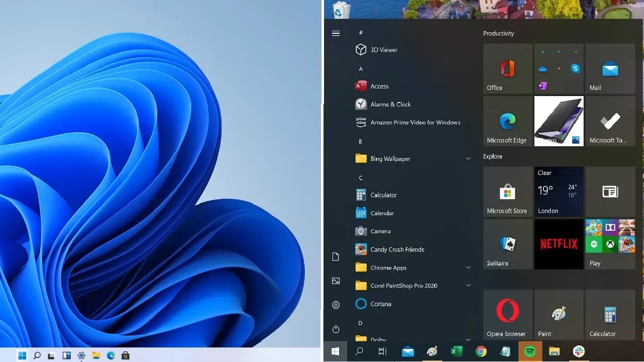Open Pictures from the Start sidebar
The width and height of the screenshot is (644, 362).
[336, 281]
